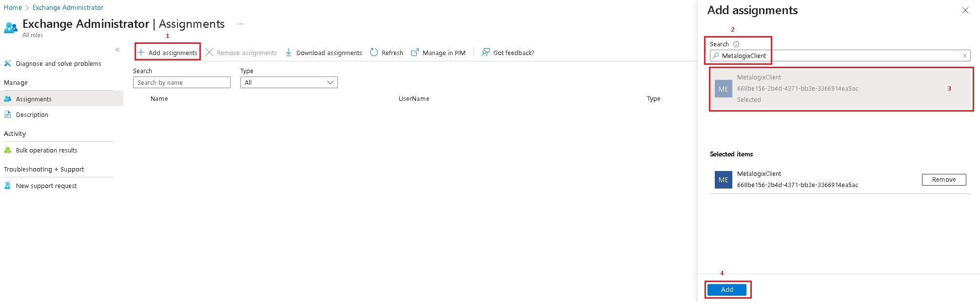Screen dimensions: 980x304
Task: Click the Search by name field
Action: [x=182, y=82]
